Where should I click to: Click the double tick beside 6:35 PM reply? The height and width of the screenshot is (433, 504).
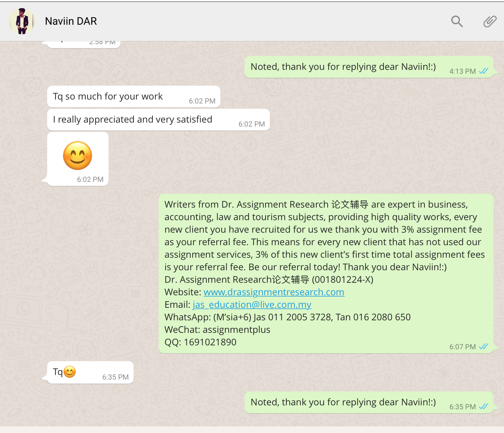pos(484,407)
